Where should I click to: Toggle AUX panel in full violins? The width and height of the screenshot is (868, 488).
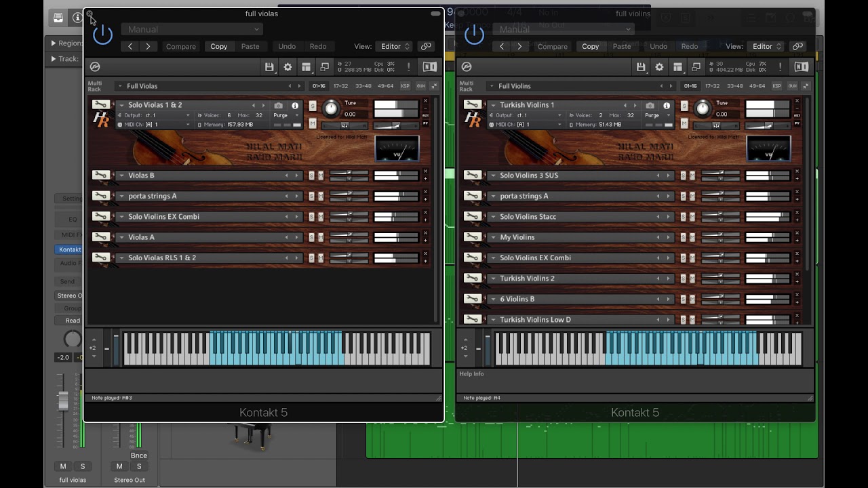pyautogui.click(x=792, y=86)
